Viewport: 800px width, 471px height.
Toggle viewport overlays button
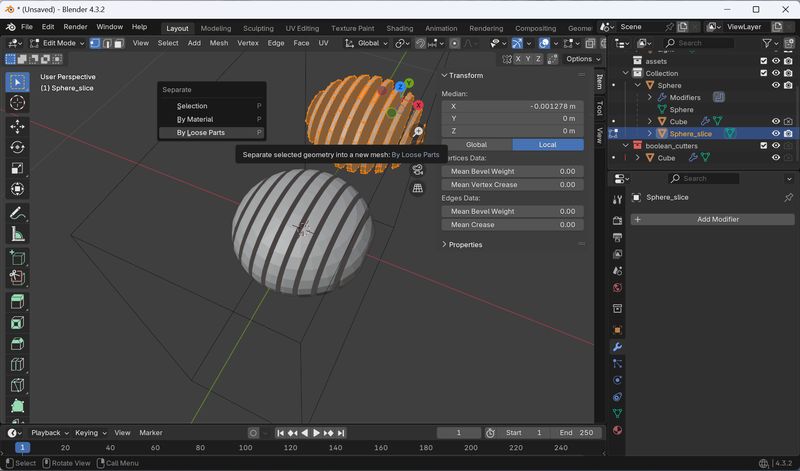click(x=544, y=43)
